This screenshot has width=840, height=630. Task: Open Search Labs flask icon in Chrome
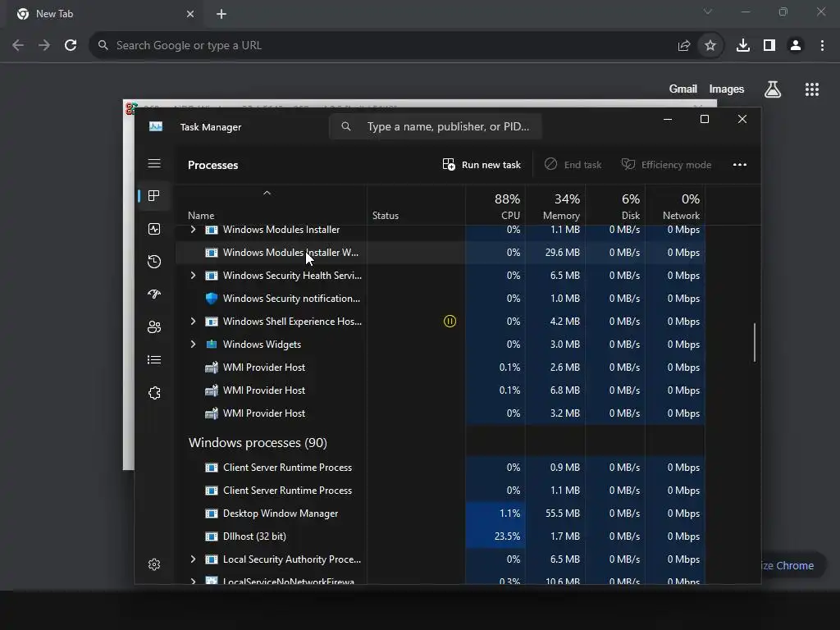[x=773, y=89]
